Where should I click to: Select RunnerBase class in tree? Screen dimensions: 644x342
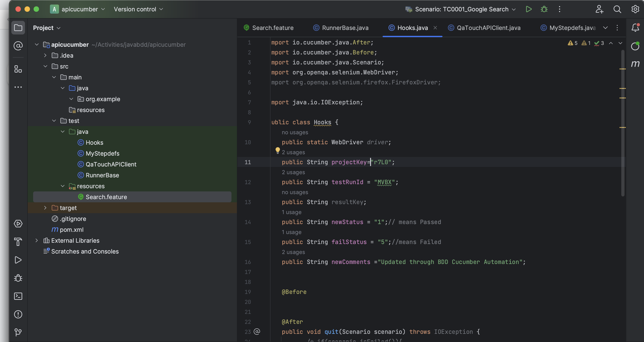coord(98,175)
